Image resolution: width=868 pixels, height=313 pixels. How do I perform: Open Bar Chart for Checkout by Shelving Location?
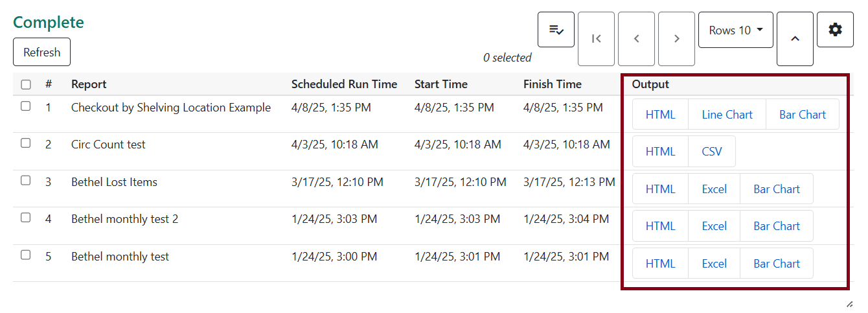pyautogui.click(x=803, y=114)
